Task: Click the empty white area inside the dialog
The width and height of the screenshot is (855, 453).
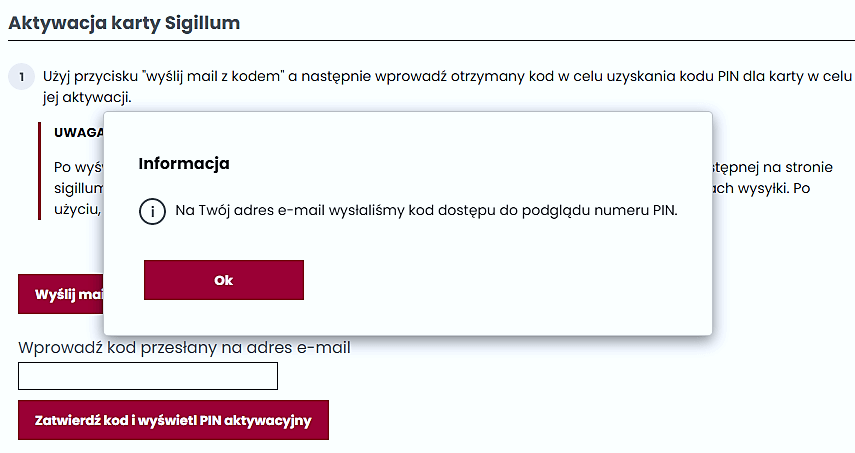Action: pos(491,278)
